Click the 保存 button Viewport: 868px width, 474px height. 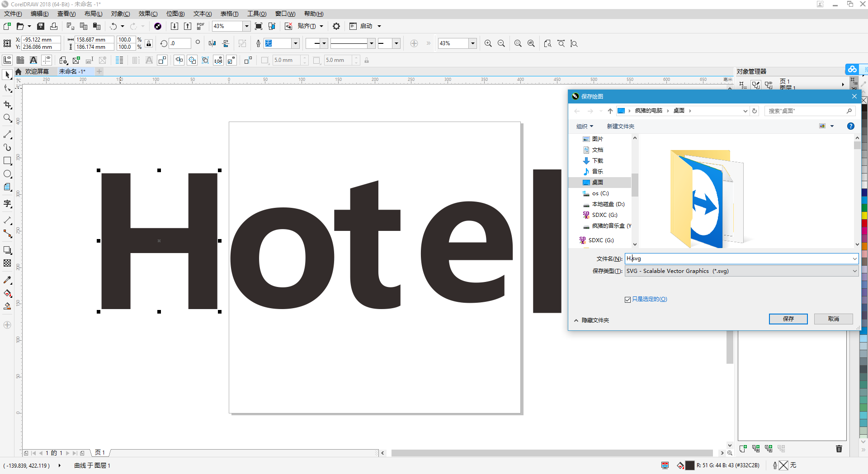788,319
